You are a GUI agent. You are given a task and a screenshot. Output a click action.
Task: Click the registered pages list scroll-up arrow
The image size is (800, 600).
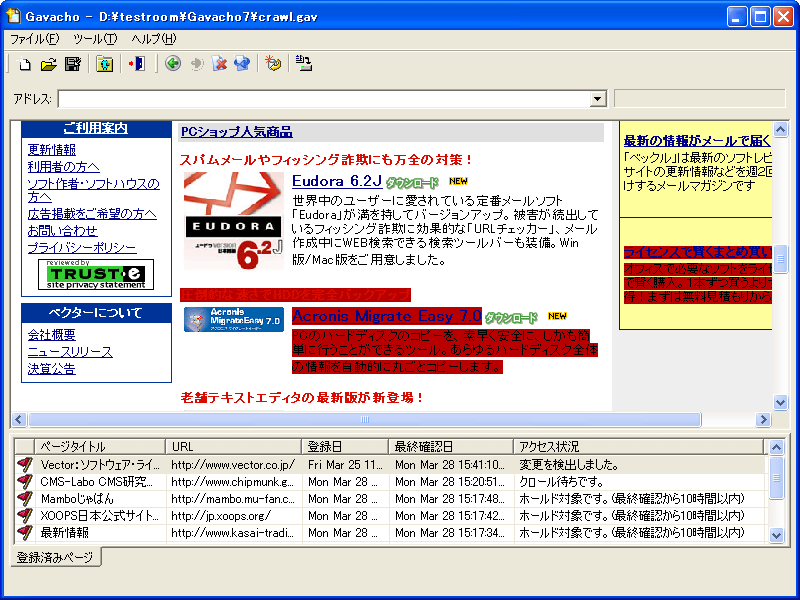click(x=776, y=447)
